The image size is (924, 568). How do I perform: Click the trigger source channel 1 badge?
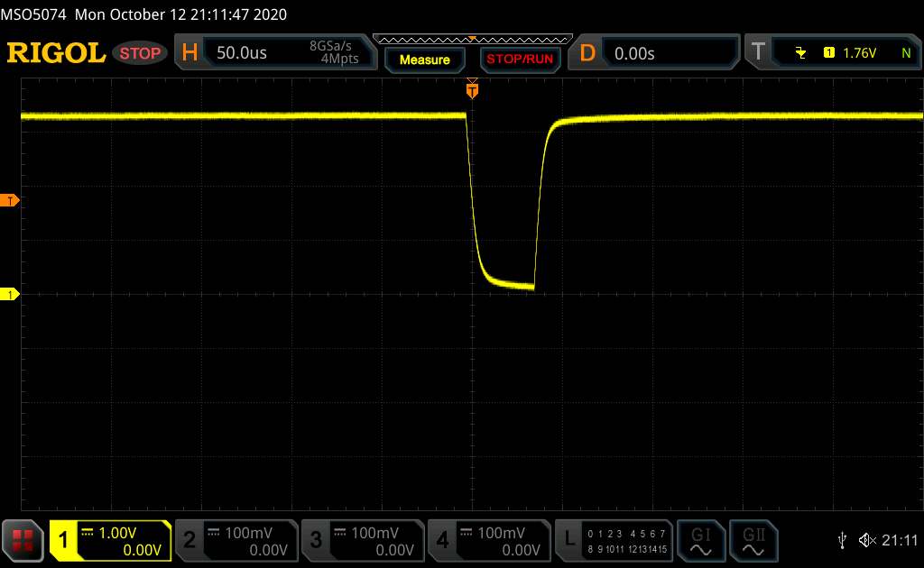[829, 53]
